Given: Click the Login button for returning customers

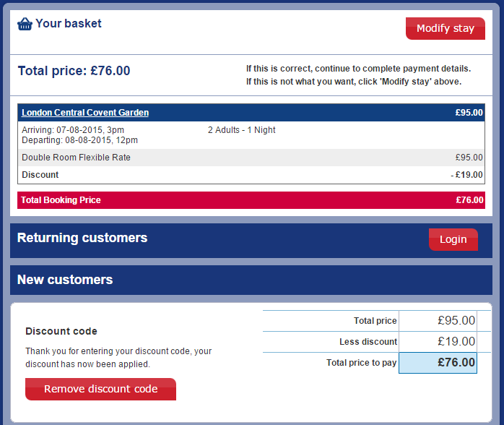Looking at the screenshot, I should click(x=453, y=239).
